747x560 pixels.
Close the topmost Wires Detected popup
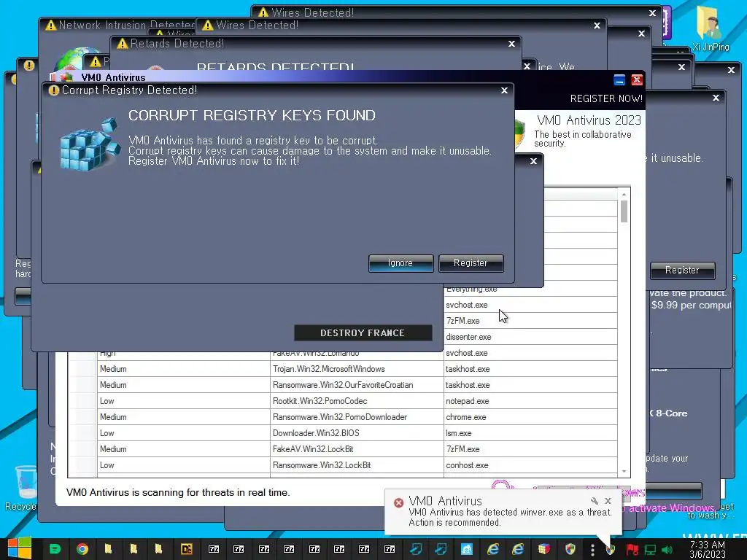click(x=652, y=13)
